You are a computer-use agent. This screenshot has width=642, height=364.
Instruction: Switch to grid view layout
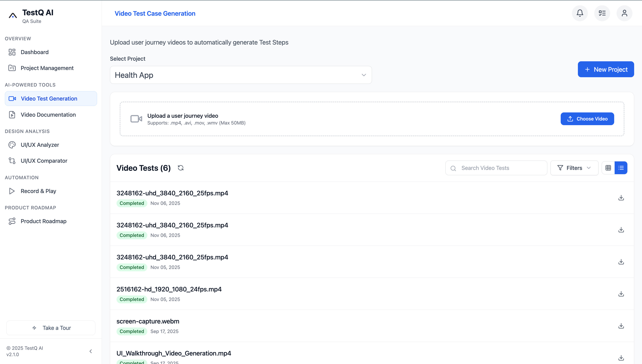pos(608,168)
